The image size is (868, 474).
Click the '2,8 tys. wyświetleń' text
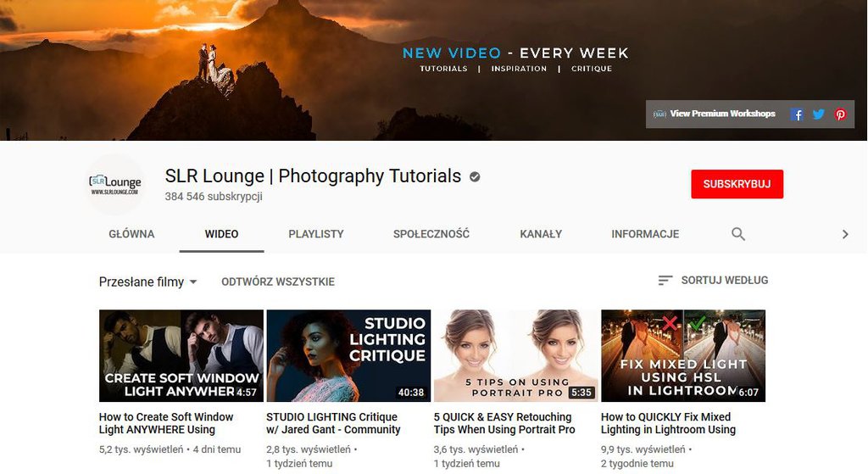click(309, 449)
